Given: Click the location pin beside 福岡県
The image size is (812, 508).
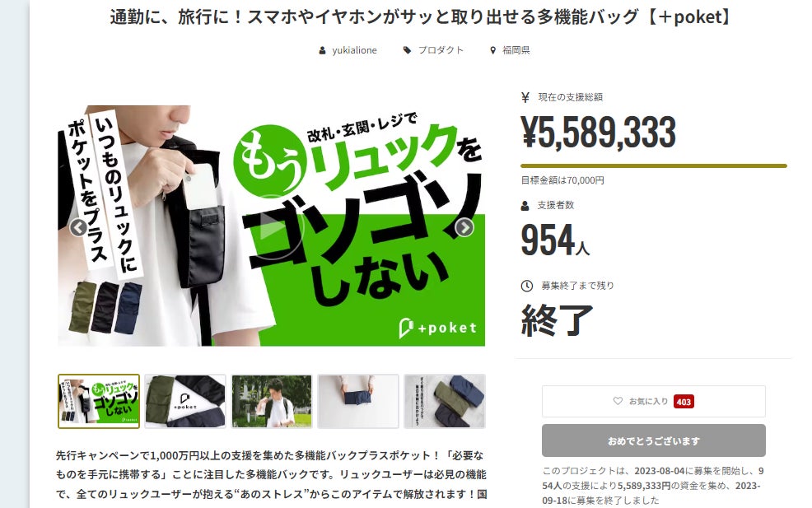Looking at the screenshot, I should [x=492, y=50].
